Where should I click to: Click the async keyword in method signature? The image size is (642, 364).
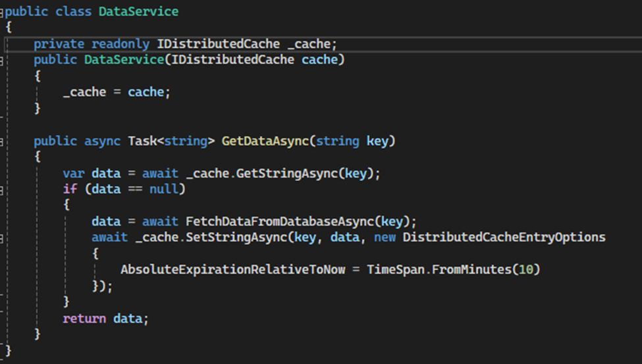coord(102,142)
